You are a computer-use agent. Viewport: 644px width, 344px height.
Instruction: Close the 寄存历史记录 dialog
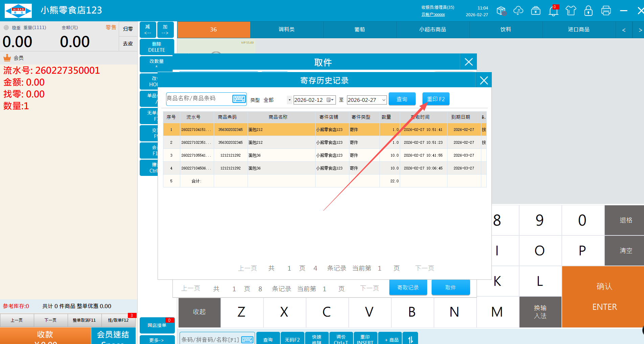(484, 81)
